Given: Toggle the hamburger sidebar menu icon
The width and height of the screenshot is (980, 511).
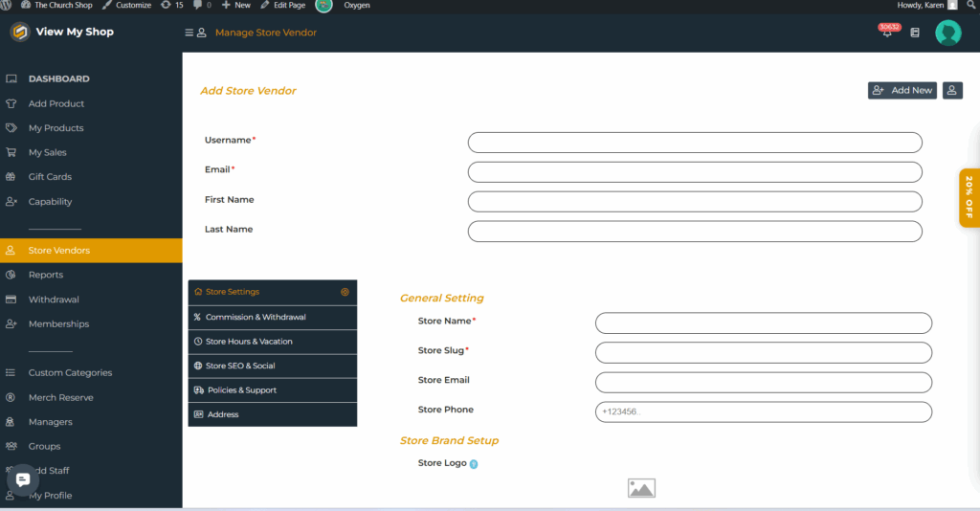Looking at the screenshot, I should pos(189,33).
